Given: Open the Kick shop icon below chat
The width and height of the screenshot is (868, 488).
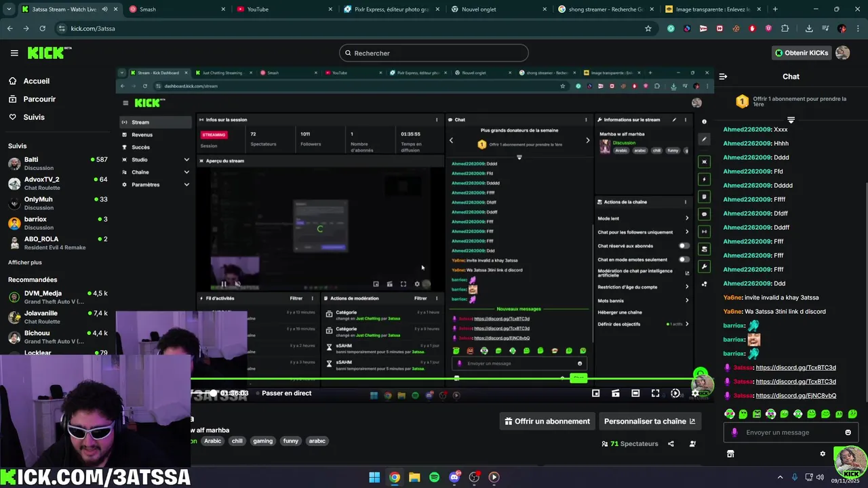Looking at the screenshot, I should pyautogui.click(x=730, y=454).
